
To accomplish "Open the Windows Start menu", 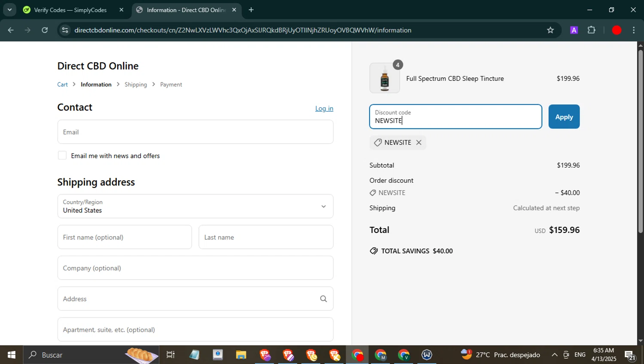I will [x=12, y=355].
